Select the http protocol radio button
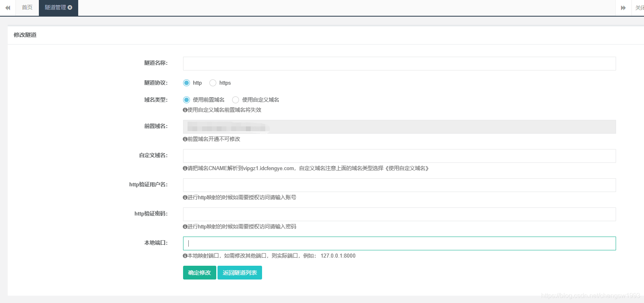The height and width of the screenshot is (303, 644). (x=186, y=83)
